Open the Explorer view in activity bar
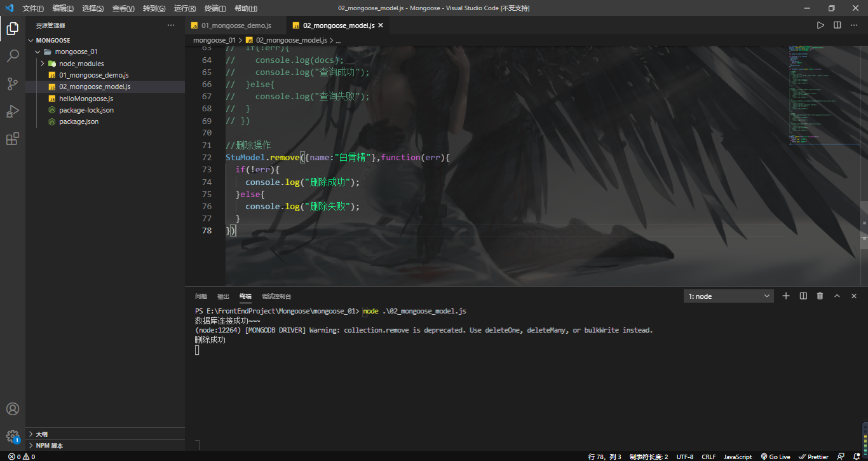Screen dimensions: 868x461 click(12, 28)
